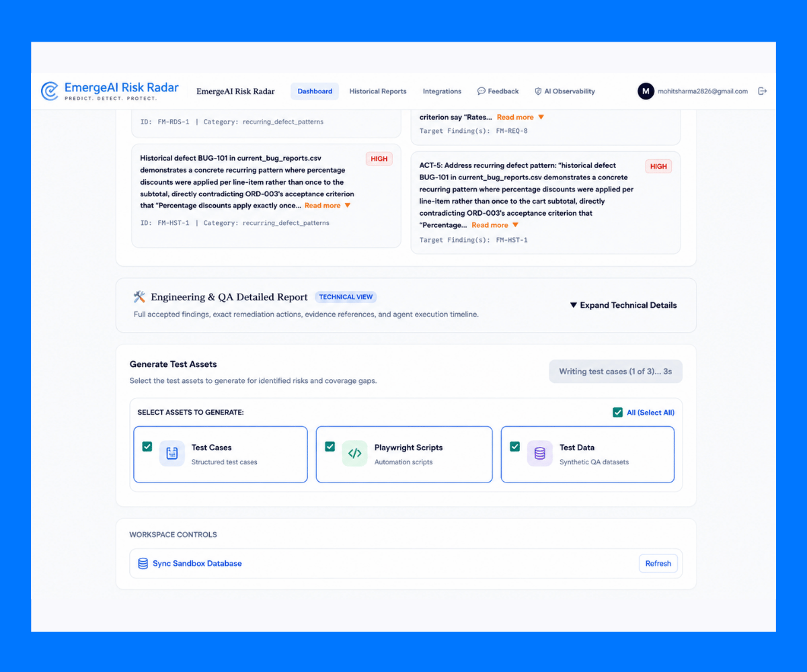
Task: Click Synthetic QA datasets subtitle
Action: click(x=594, y=462)
